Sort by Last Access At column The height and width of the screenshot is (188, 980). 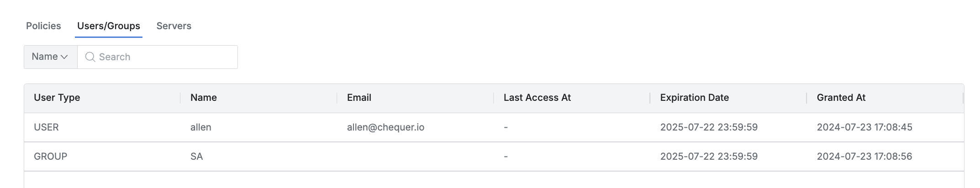[537, 98]
